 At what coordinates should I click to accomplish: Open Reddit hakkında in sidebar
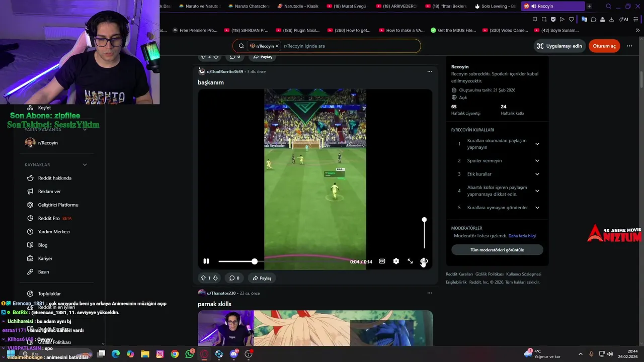click(x=55, y=178)
